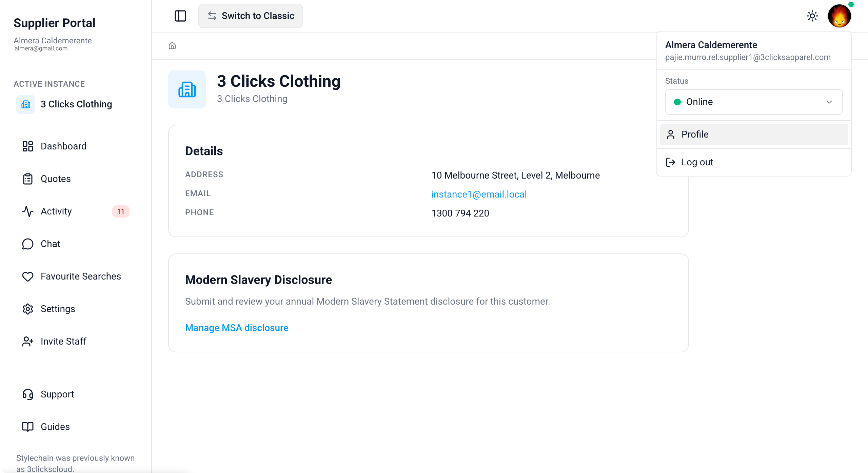Click the Favourite Searches heart icon
Image resolution: width=868 pixels, height=473 pixels.
point(28,276)
